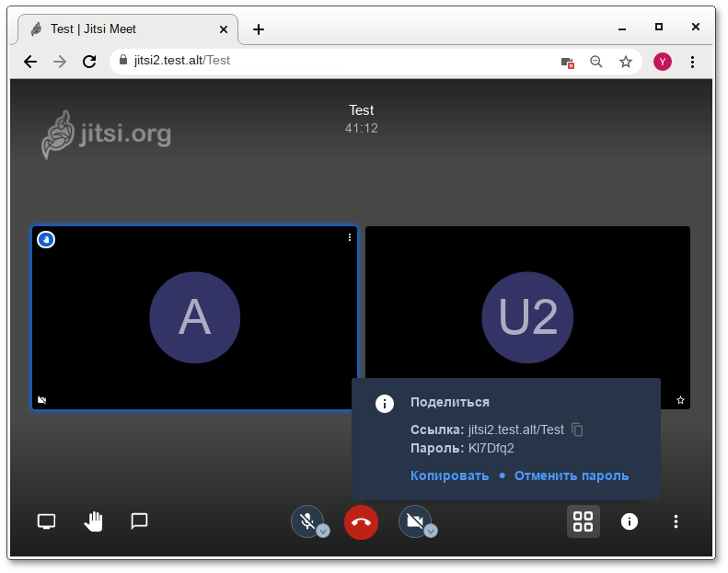Reload the Jitsi Meet page

89,62
